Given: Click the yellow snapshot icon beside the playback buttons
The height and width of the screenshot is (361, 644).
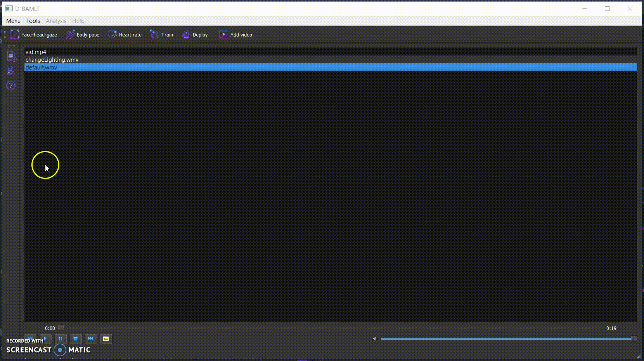Looking at the screenshot, I should point(106,339).
